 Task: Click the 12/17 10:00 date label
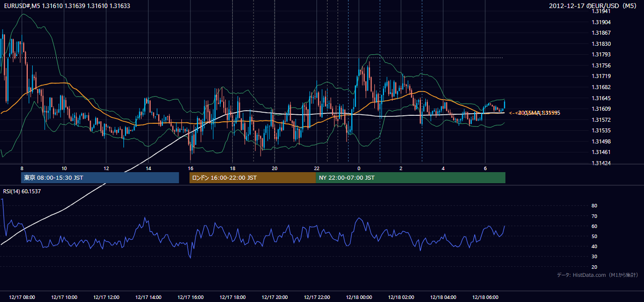coord(64,297)
